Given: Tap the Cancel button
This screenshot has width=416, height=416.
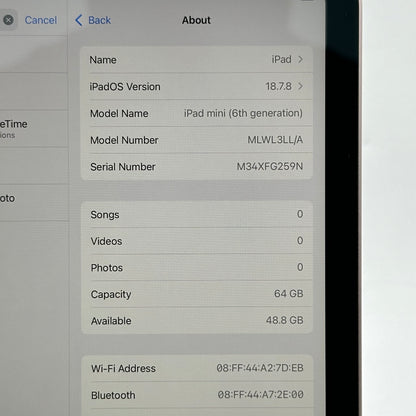Looking at the screenshot, I should pos(41,20).
